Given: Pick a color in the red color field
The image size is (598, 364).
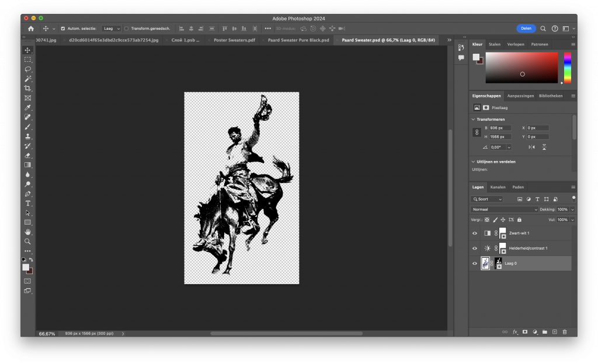Looking at the screenshot, I should coord(521,68).
